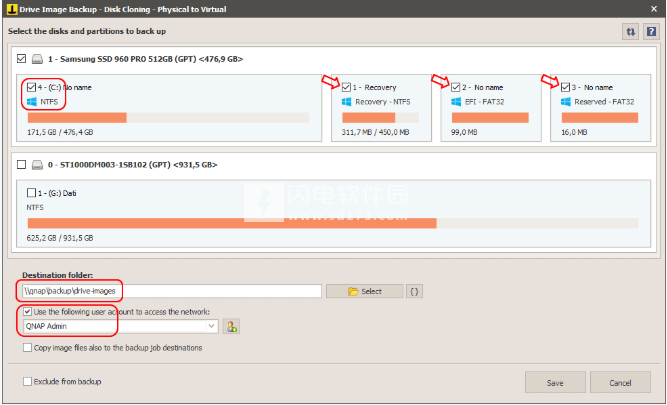This screenshot has height=405, width=667.
Task: Uncheck the 1 - Recovery partition checkbox
Action: [347, 88]
